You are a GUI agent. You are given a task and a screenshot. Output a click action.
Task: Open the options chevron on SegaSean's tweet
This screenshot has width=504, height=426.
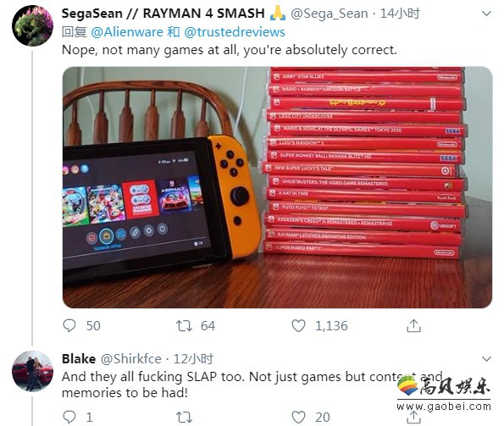(487, 14)
